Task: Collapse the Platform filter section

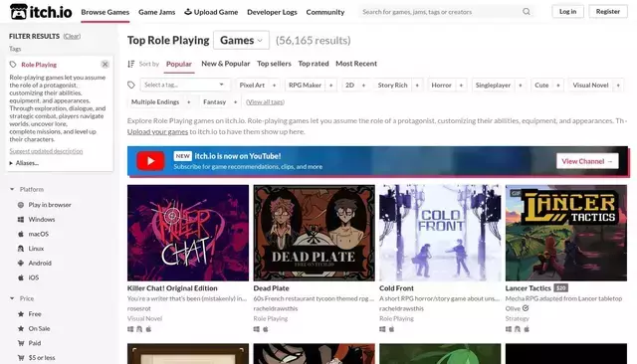Action: (x=27, y=190)
